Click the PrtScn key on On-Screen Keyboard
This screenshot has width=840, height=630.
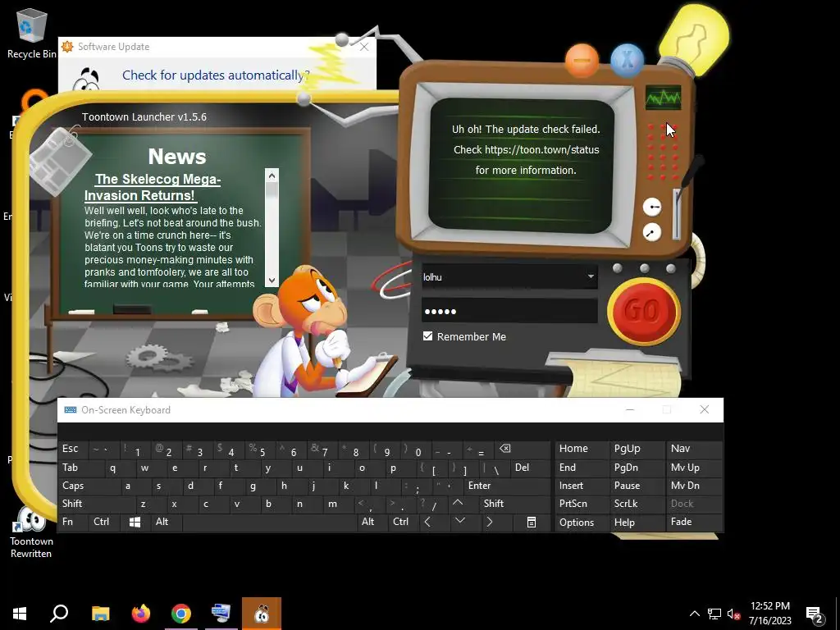582,504
